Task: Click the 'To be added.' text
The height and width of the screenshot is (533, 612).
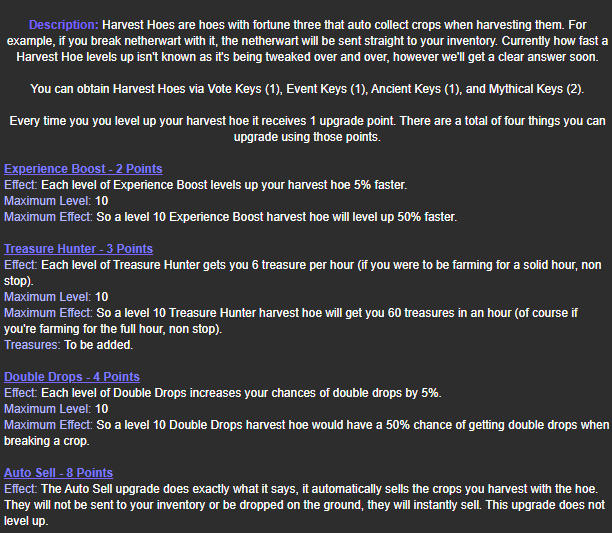Action: (99, 345)
